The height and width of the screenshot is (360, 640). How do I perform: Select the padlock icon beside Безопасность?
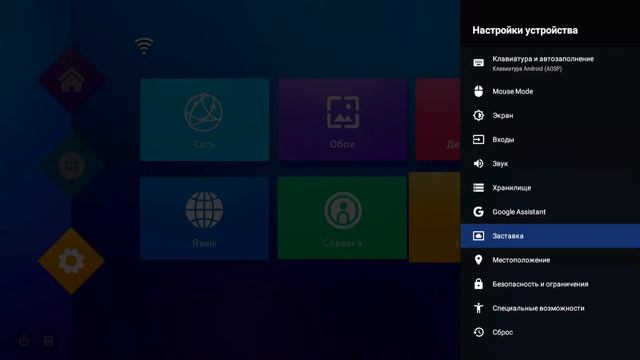(x=478, y=284)
